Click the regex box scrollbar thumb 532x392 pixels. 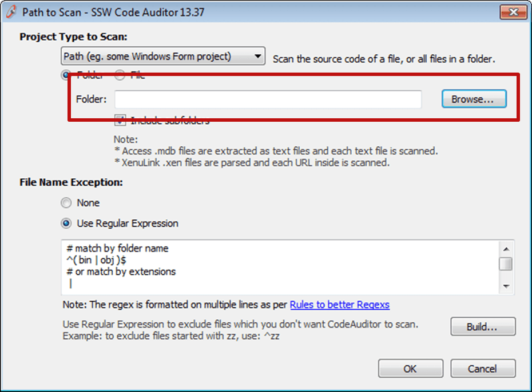(506, 263)
